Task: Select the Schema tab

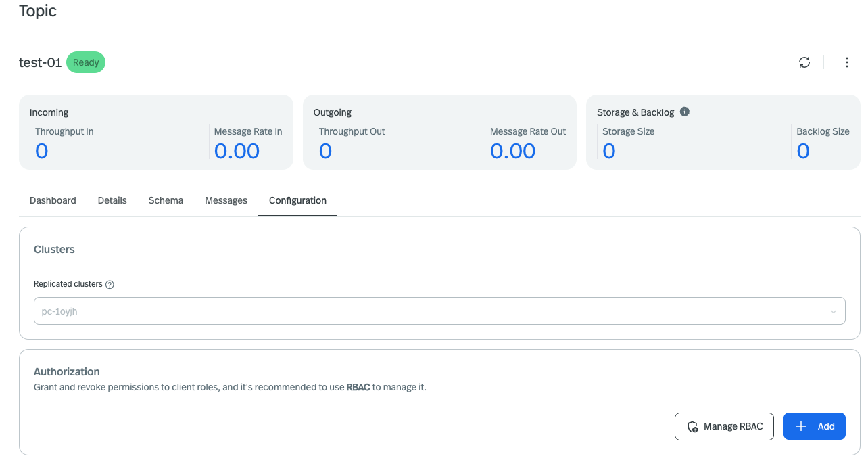Action: point(165,200)
